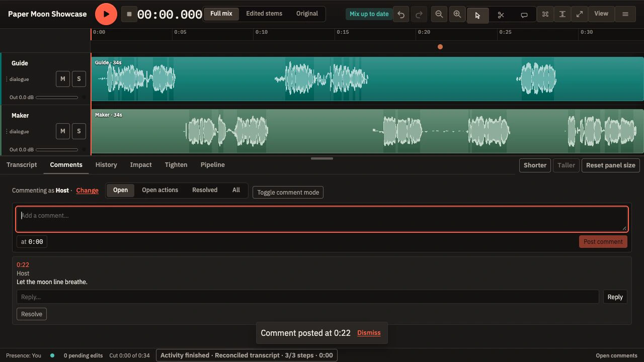Open the Impact tab
The width and height of the screenshot is (644, 362).
point(141,165)
